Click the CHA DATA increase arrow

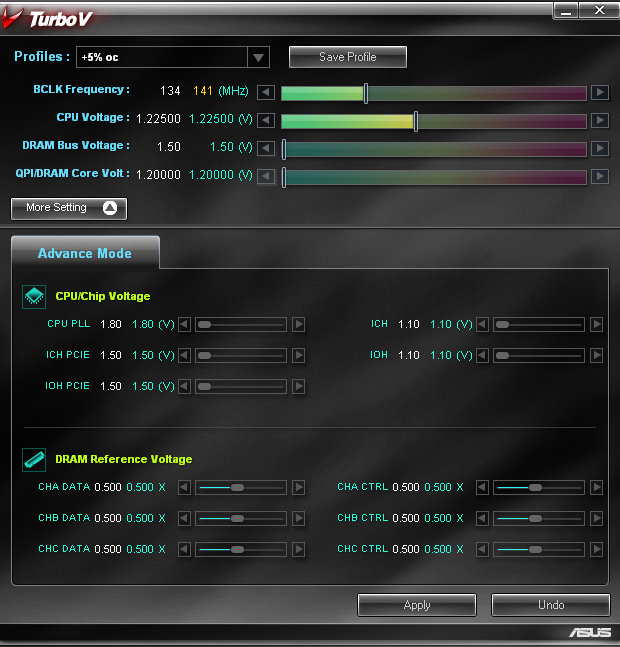click(299, 487)
